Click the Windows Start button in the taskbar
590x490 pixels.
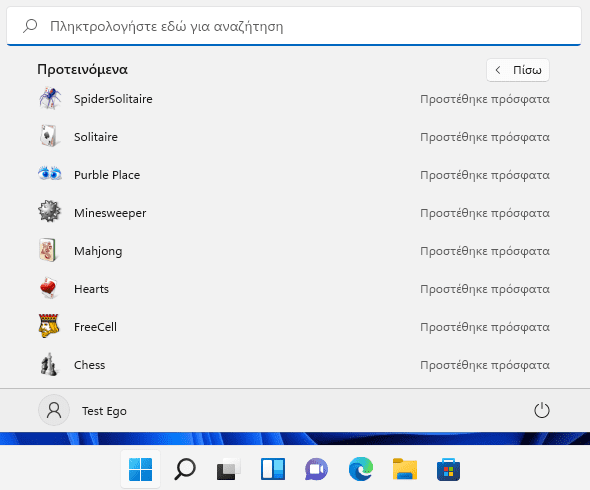tap(140, 469)
